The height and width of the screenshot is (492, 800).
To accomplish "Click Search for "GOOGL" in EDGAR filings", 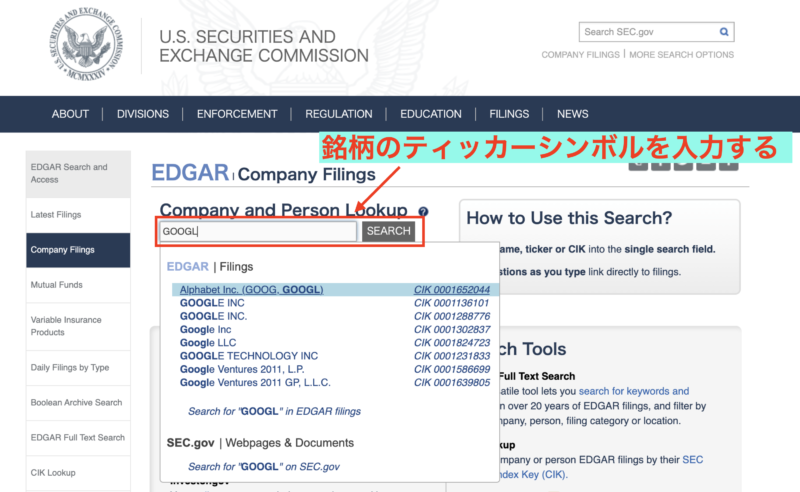I will click(274, 411).
